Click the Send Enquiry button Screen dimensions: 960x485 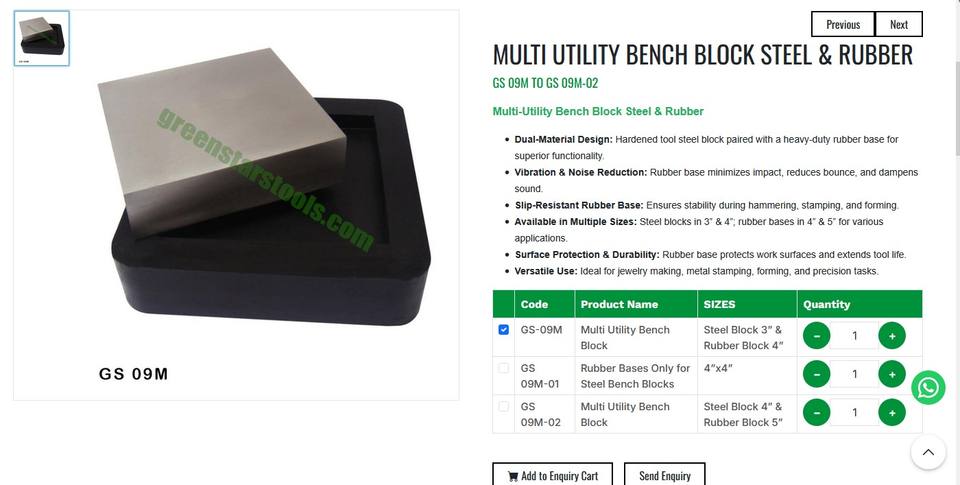pyautogui.click(x=665, y=475)
